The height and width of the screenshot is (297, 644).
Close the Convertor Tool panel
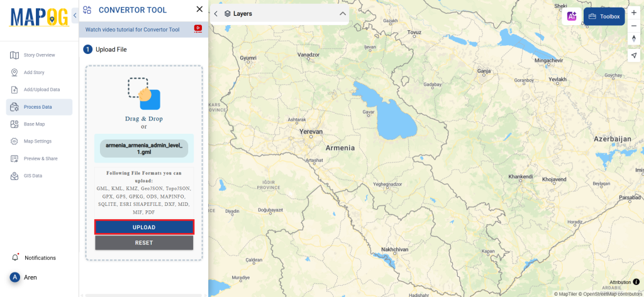[x=199, y=9]
